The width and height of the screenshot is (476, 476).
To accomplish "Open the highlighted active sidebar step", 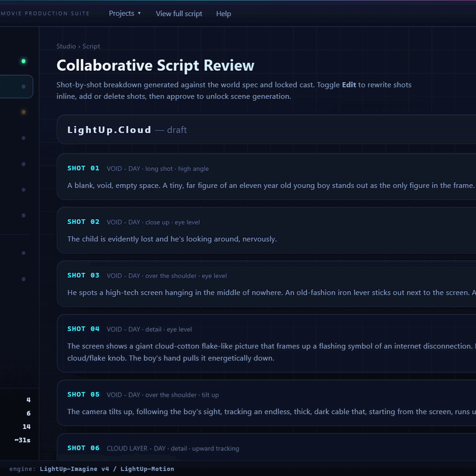I will 17,86.
